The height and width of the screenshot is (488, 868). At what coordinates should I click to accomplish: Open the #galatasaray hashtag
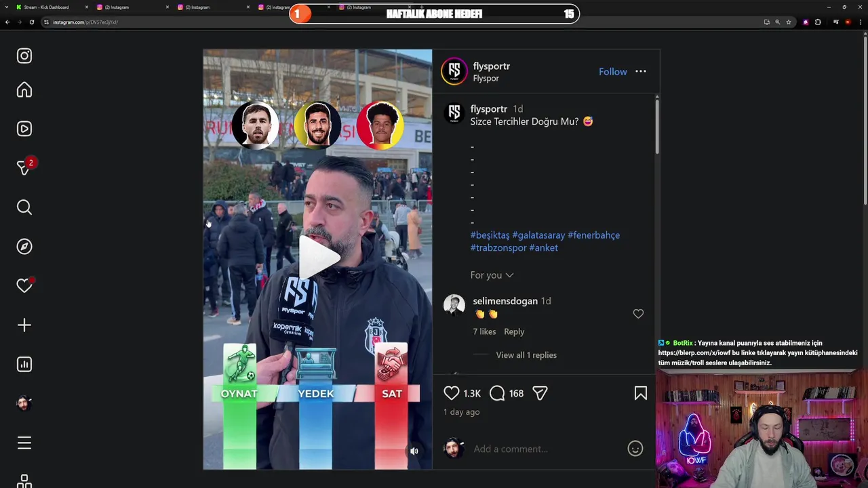538,235
